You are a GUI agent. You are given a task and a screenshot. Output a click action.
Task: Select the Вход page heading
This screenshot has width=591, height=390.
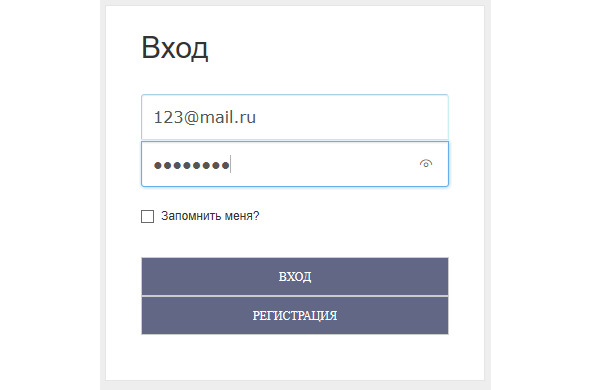tap(175, 48)
